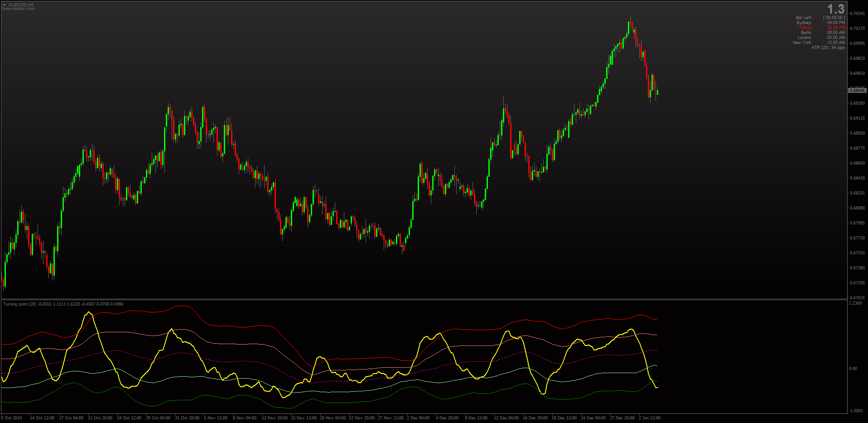
Task: Click the bar countdown 00:59:08
Action: 834,18
